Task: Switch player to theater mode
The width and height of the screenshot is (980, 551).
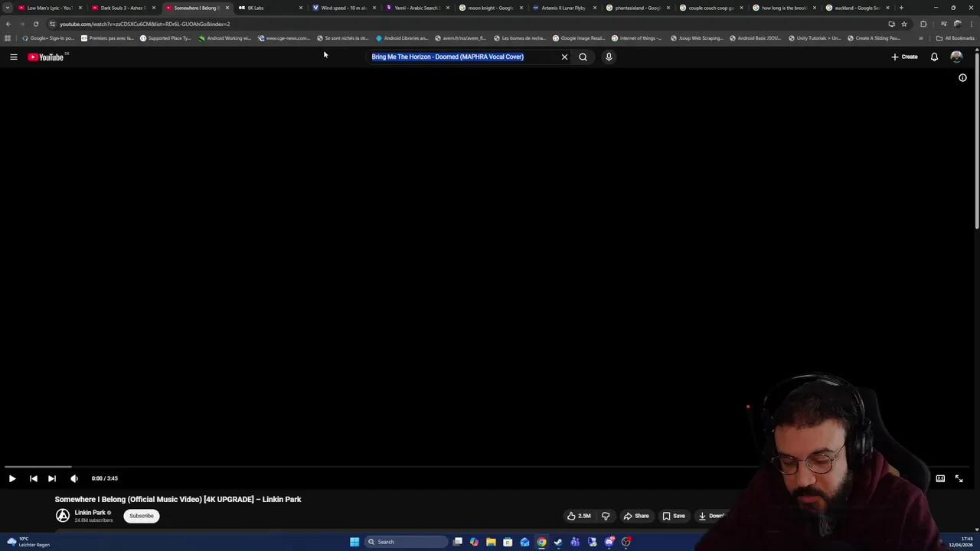Action: pos(940,478)
